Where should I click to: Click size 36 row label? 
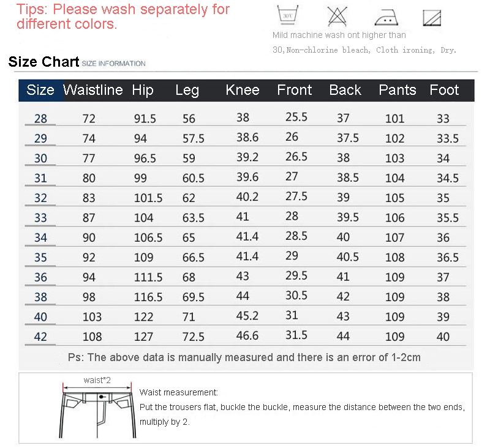pyautogui.click(x=40, y=277)
